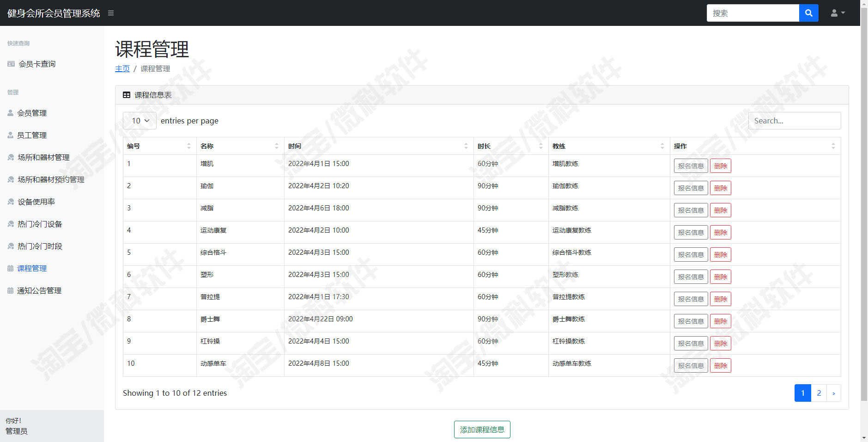This screenshot has width=868, height=442.
Task: View 报名信息 for 综合格斗 course
Action: coord(691,255)
